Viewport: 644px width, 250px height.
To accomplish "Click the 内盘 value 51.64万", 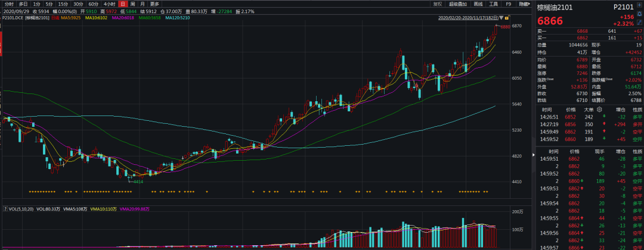I will click(x=633, y=86).
